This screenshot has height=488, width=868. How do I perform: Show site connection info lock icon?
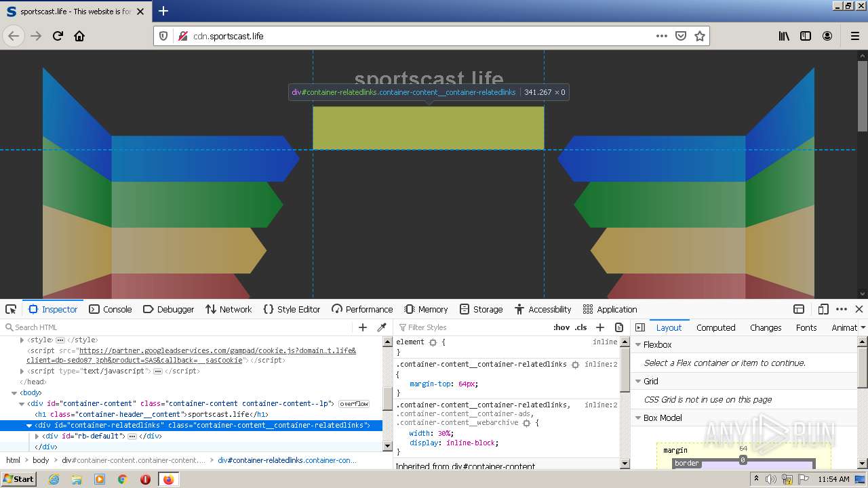[x=182, y=36]
